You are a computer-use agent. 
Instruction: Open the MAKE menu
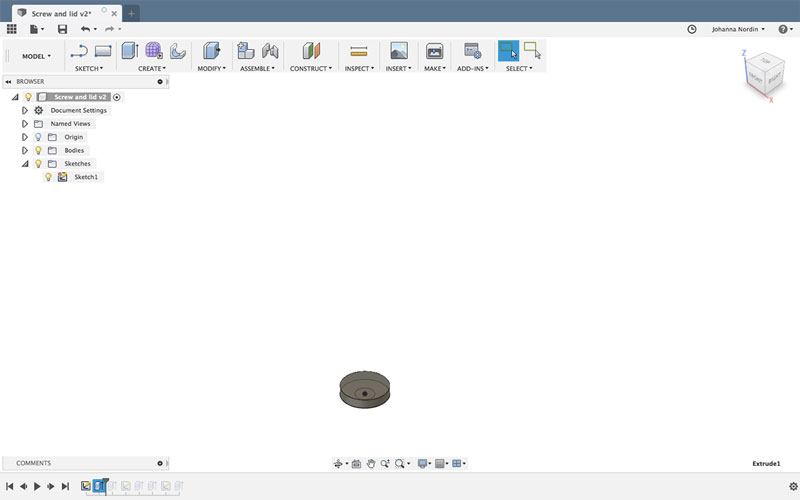[435, 68]
